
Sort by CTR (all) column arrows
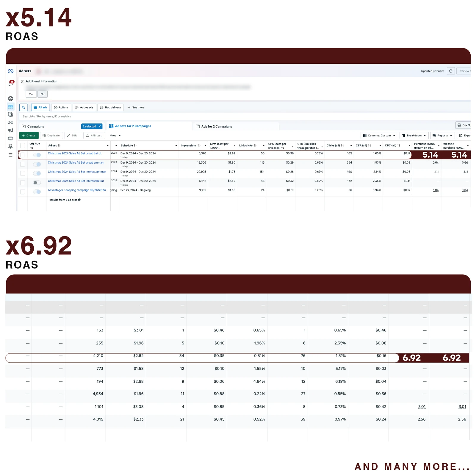point(369,145)
